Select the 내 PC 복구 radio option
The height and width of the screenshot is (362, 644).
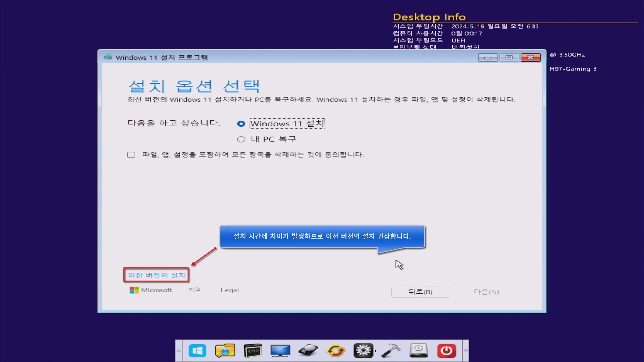[x=241, y=139]
